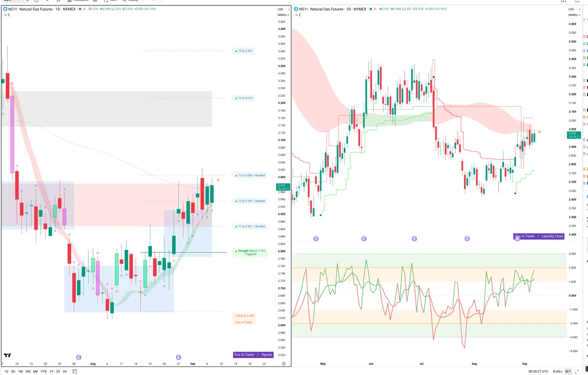Toggle the B-ADJ back-adjust option
Screen dimensions: 588x375
(x=558, y=371)
